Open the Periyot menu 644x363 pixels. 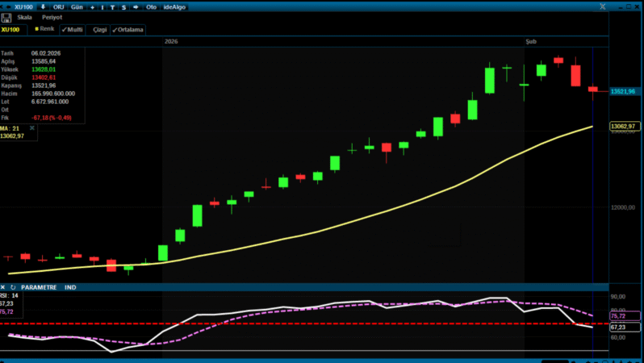(52, 17)
